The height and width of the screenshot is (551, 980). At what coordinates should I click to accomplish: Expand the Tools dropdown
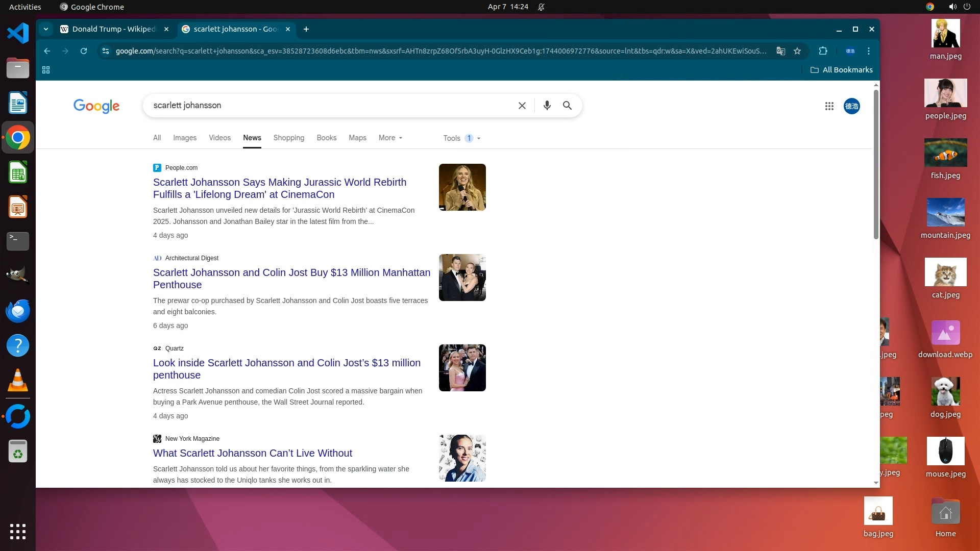461,138
